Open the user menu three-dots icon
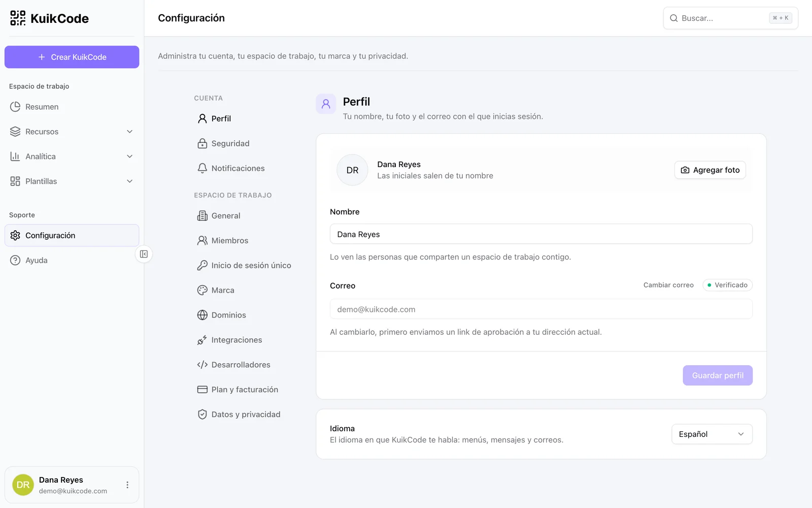 pyautogui.click(x=127, y=485)
